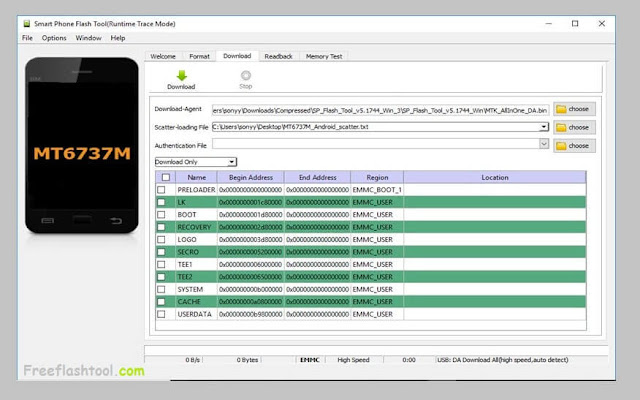Click the empty progress bar
Viewport: 640px width, 400px height.
pos(376,350)
